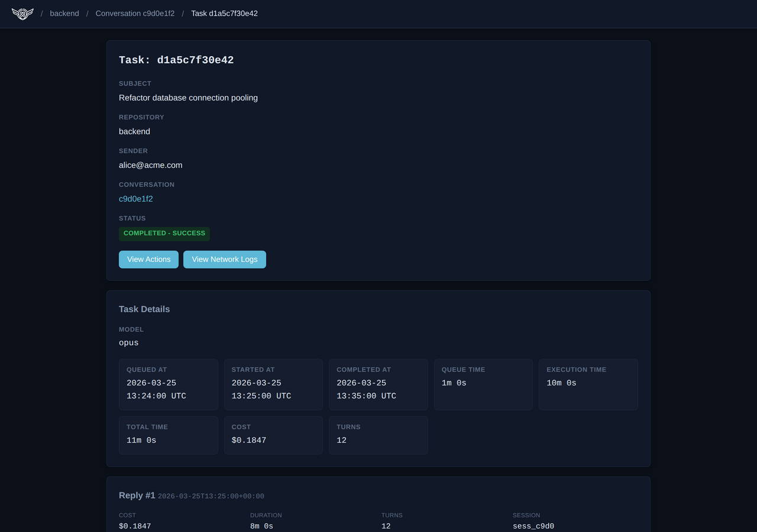This screenshot has height=532, width=757.
Task: Go to Conversation c9d0e1f2 breadcrumb
Action: coord(135,14)
